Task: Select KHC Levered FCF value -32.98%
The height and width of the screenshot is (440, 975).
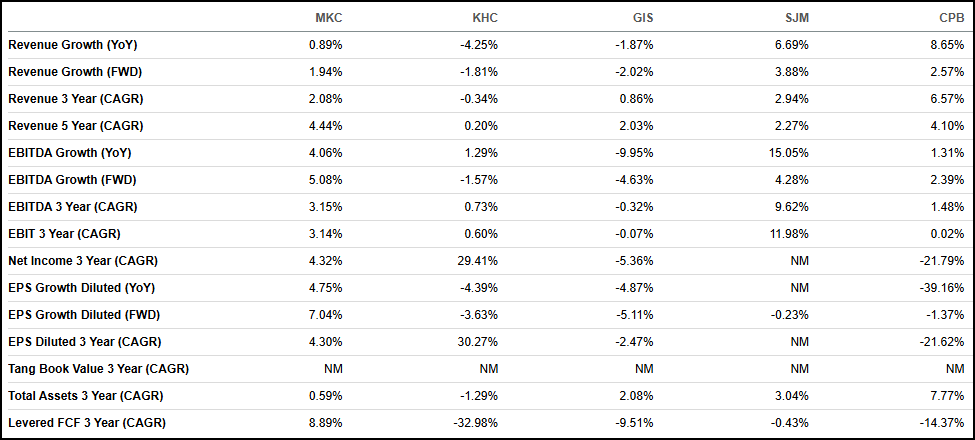Action: pos(478,423)
